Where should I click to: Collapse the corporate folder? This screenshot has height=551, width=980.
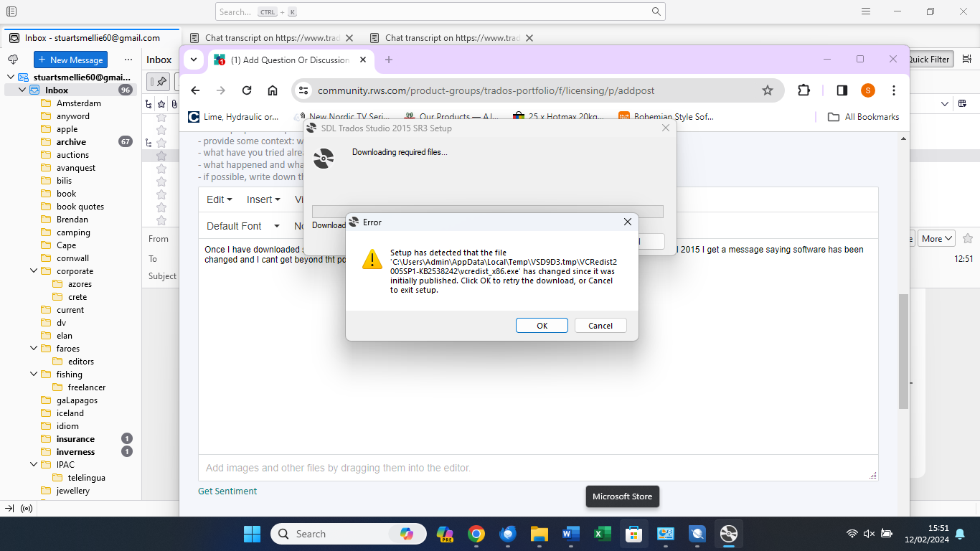point(34,271)
